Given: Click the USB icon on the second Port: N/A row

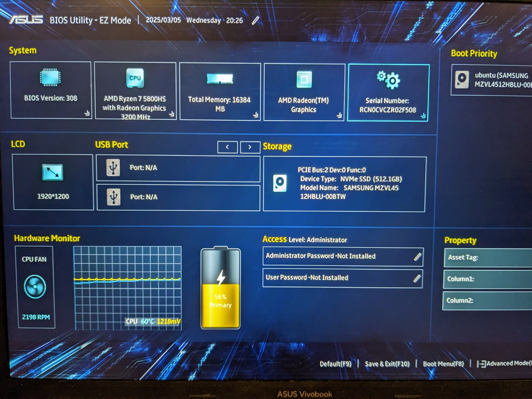Looking at the screenshot, I should [114, 197].
